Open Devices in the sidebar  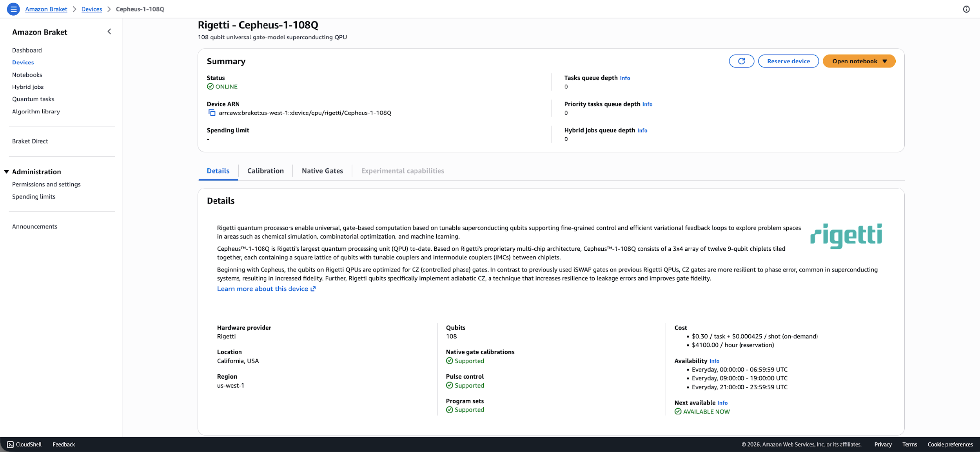tap(23, 62)
